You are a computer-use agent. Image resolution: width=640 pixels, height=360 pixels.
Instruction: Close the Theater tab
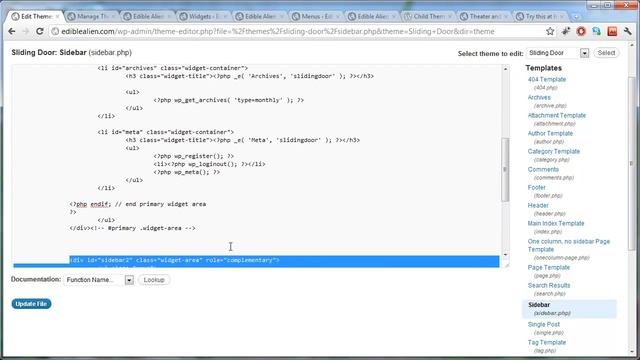(506, 16)
